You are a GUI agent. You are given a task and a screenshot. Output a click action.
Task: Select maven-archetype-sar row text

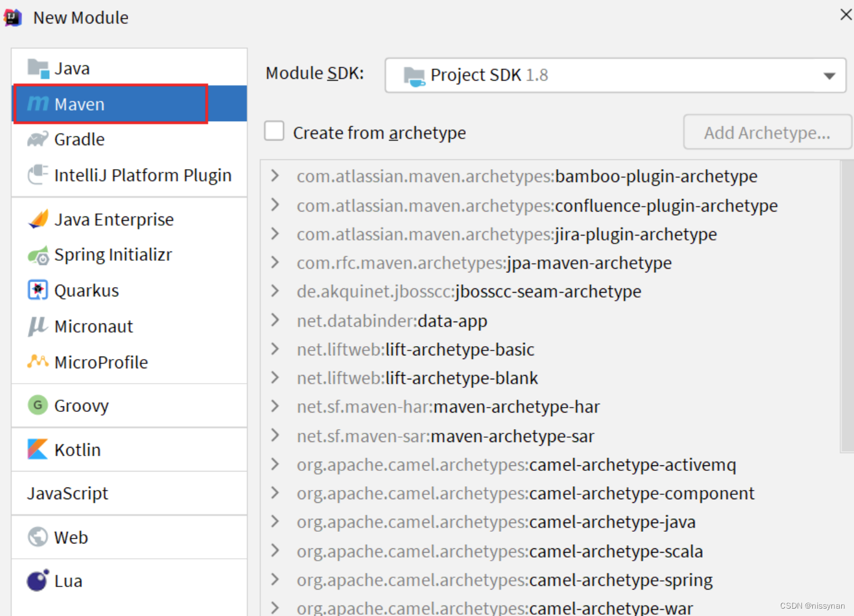[x=446, y=436]
